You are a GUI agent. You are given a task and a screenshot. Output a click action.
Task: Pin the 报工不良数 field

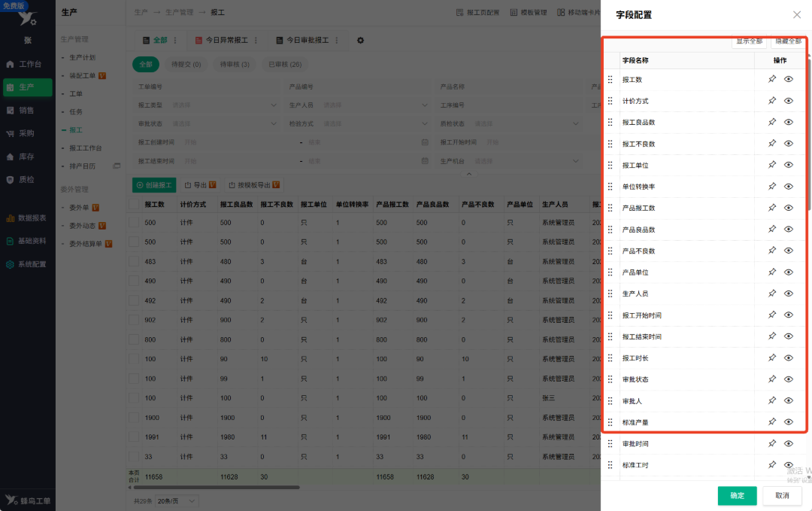[x=771, y=144]
